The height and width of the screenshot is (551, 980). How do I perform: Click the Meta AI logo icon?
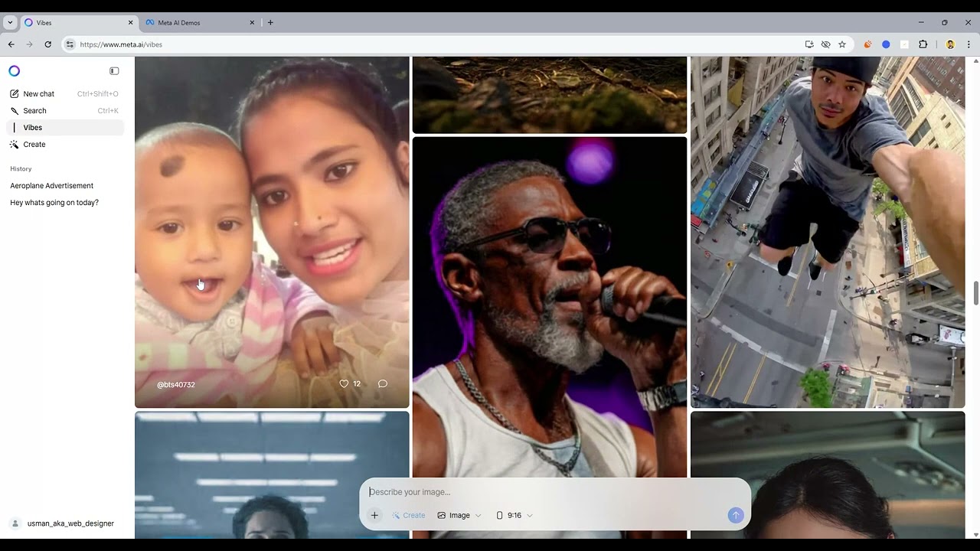point(14,71)
